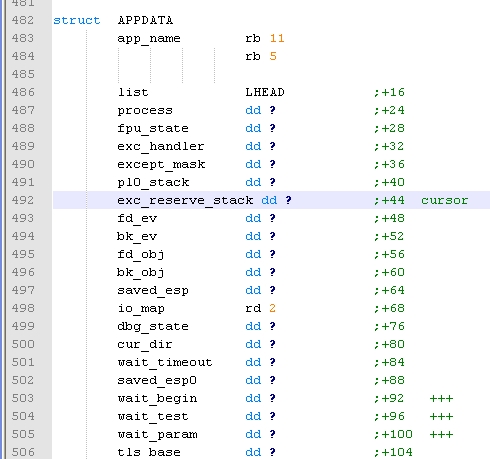Click the wait_param field name
The height and width of the screenshot is (459, 490).
[157, 435]
